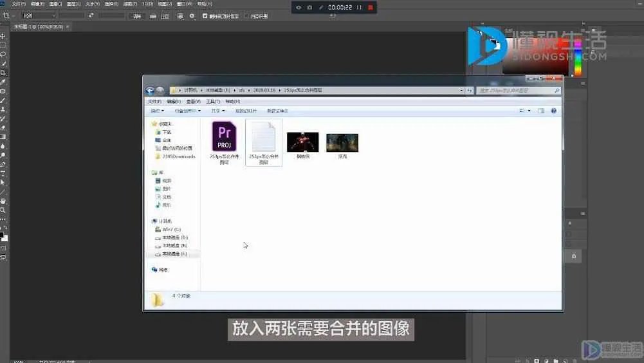This screenshot has height=363, width=644.
Task: Select the Rectangular Marquee tool
Action: (x=3, y=45)
